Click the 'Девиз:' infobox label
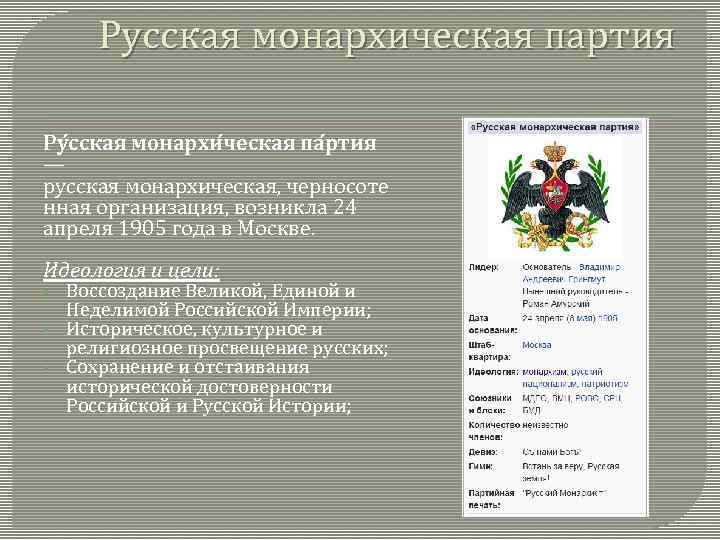720x540 pixels. 483,452
